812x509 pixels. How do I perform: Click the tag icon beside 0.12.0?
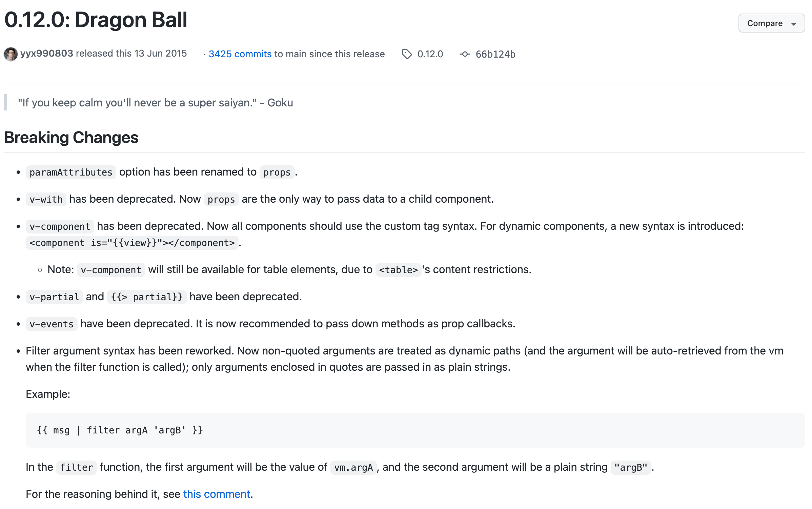pos(406,54)
